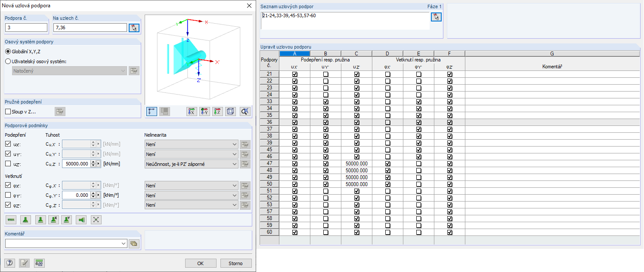This screenshot has height=272, width=644.
Task: Click the Cu,Z' stiffness stepper control
Action: 93,164
